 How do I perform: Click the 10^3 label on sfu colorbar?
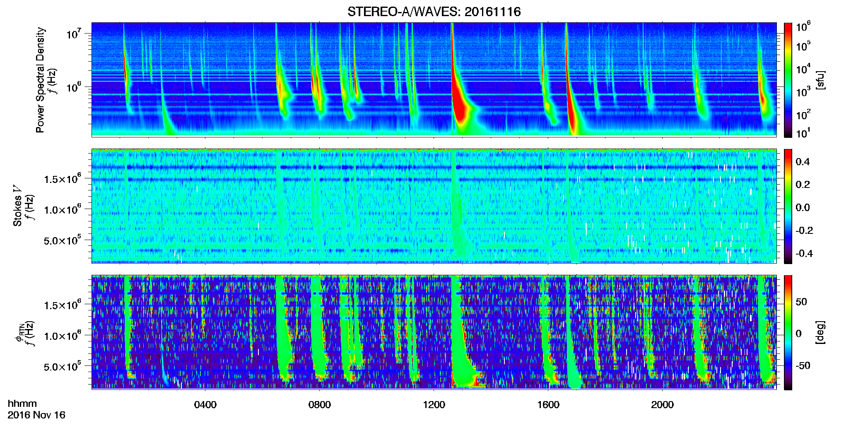tap(803, 91)
